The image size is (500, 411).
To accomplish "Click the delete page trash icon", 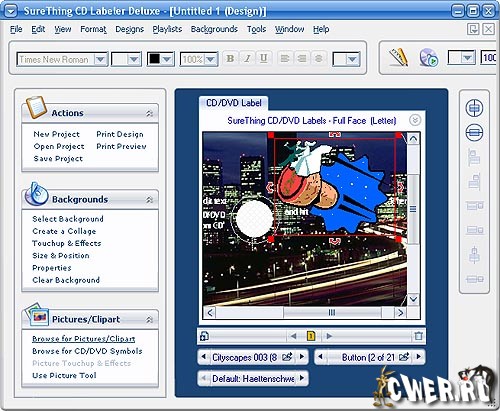I will tap(418, 336).
